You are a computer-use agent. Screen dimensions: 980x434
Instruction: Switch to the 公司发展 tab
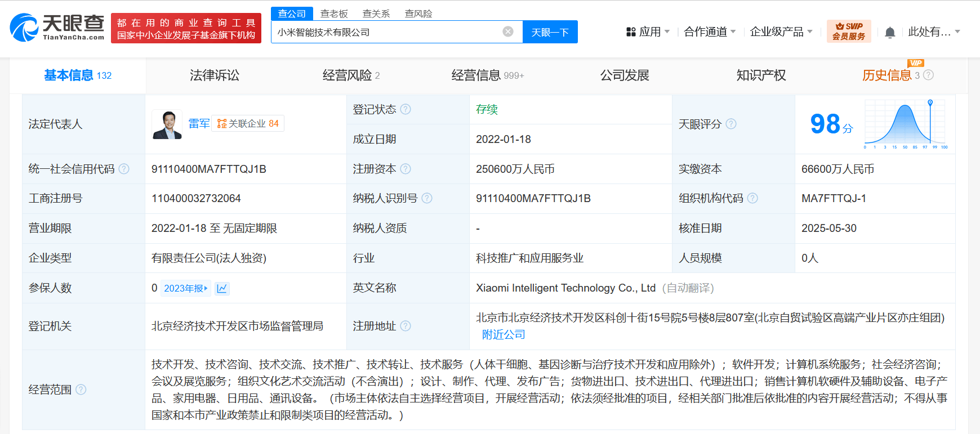(x=625, y=75)
